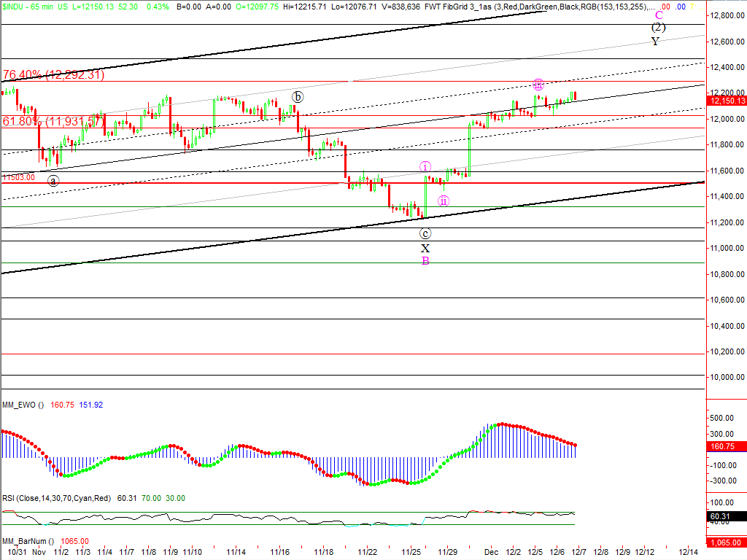Select the 76.40% Fibonacci level label
This screenshot has width=747, height=560.
point(53,74)
